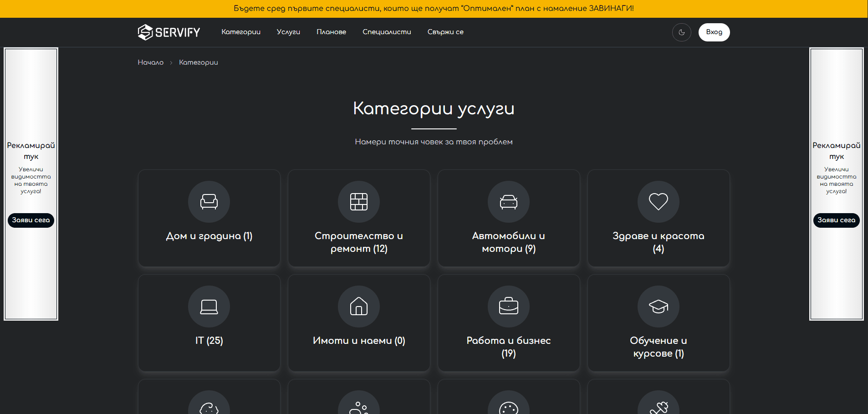
Task: Click the briefcase icon for Работа и бизнес
Action: (509, 307)
